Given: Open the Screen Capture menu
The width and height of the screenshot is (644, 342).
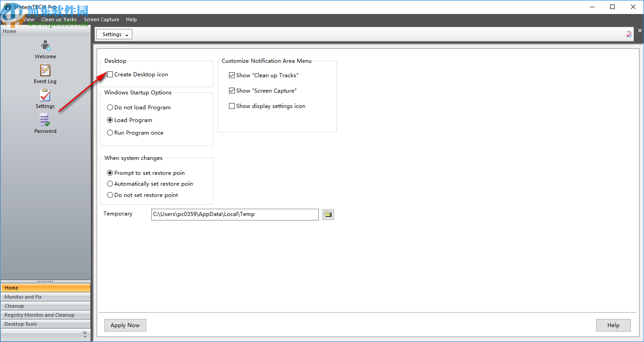Looking at the screenshot, I should pyautogui.click(x=102, y=19).
